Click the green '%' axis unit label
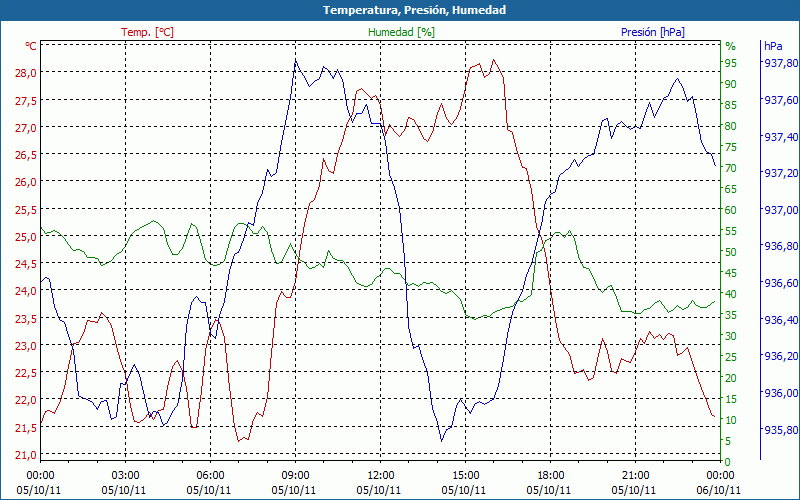This screenshot has width=800, height=500. [731, 46]
